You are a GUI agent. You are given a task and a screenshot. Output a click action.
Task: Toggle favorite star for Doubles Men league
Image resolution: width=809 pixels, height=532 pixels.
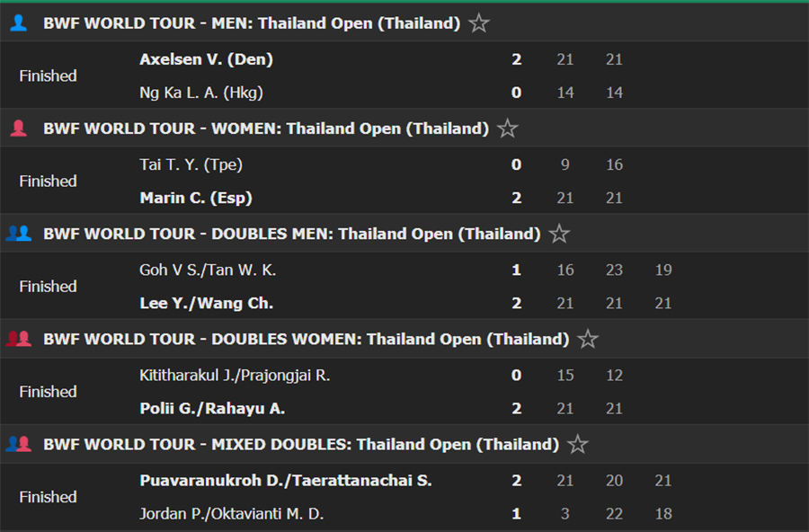click(559, 234)
